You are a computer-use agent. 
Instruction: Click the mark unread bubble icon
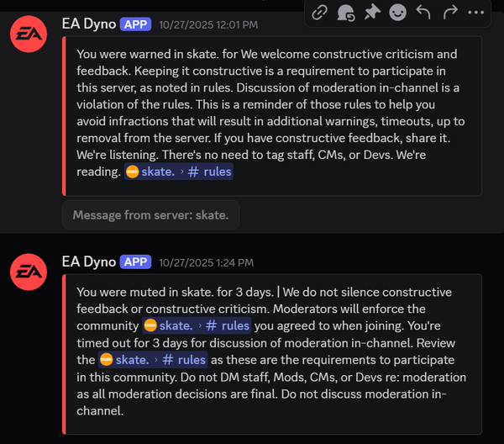[x=345, y=13]
